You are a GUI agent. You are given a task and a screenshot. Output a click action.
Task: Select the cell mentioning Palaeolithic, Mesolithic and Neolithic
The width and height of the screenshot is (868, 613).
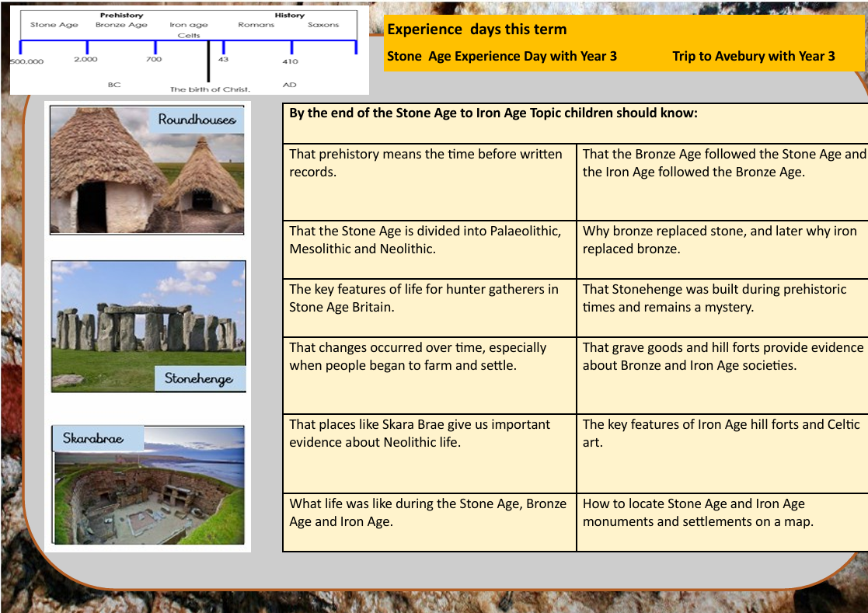(429, 249)
